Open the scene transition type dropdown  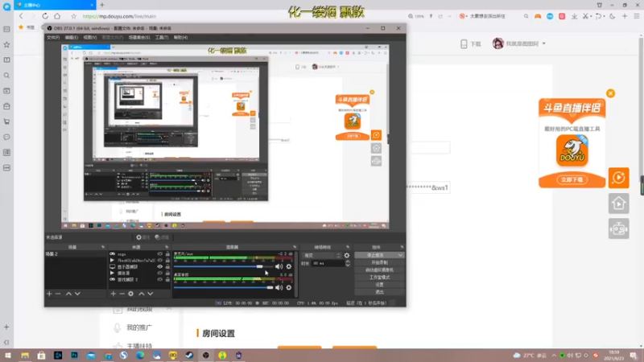[x=321, y=255]
